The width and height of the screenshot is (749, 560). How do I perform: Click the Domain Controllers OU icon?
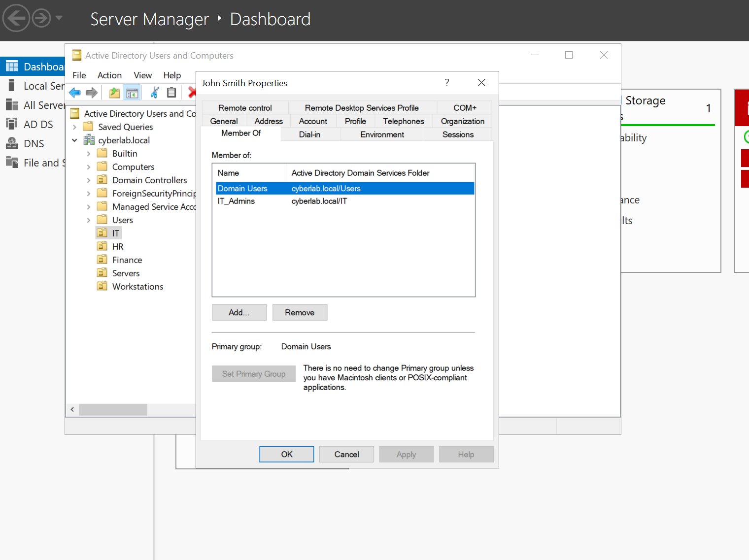(x=102, y=180)
